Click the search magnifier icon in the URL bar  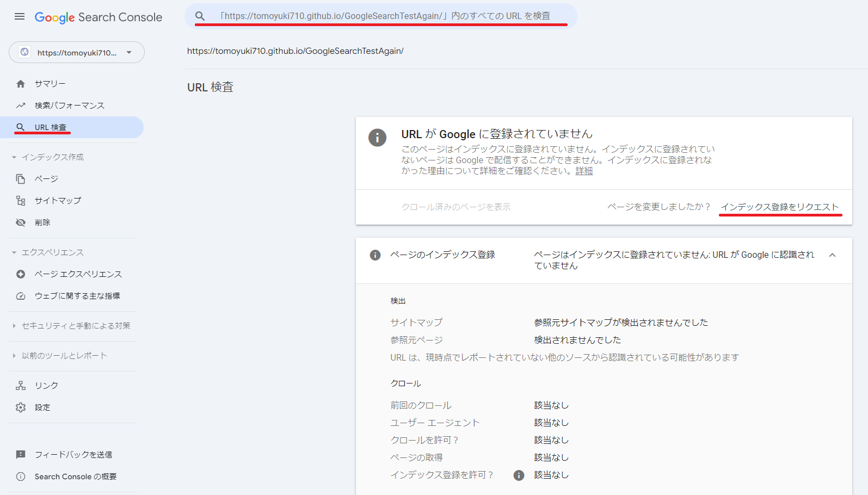pyautogui.click(x=200, y=16)
